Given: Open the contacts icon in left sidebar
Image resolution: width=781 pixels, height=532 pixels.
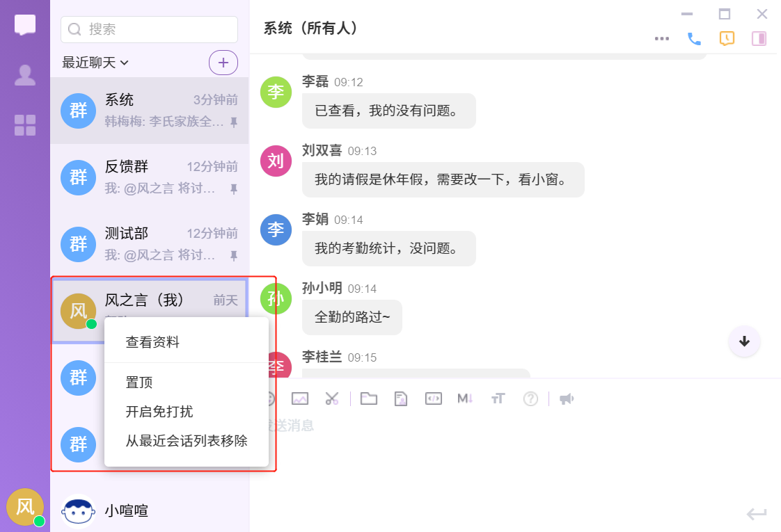Looking at the screenshot, I should coord(25,75).
